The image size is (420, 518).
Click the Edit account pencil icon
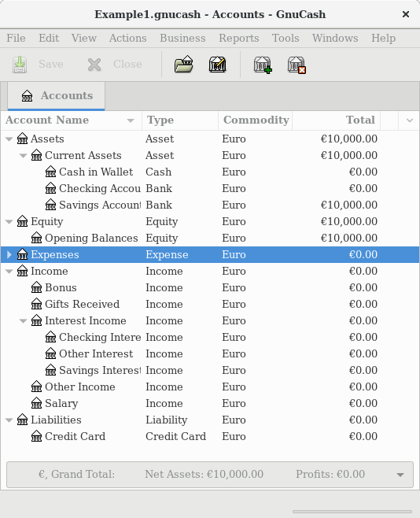[218, 65]
